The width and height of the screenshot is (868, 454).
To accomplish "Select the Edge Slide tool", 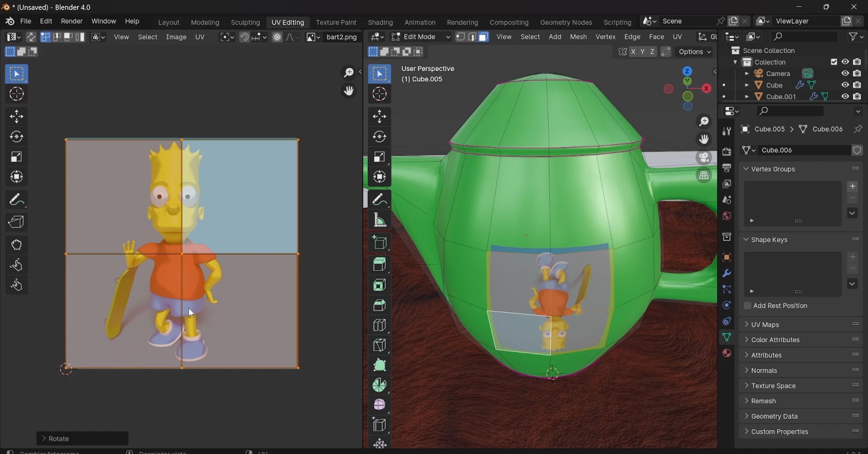I will pos(379,425).
